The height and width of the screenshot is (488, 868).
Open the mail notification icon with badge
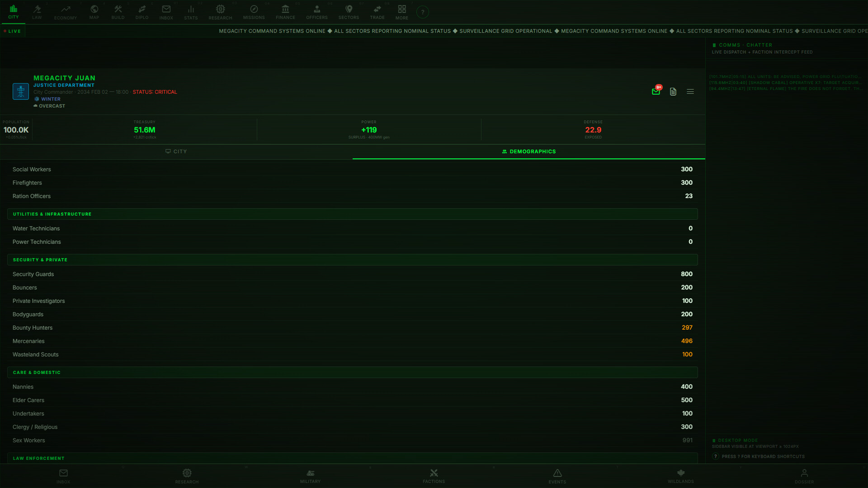[x=656, y=91]
